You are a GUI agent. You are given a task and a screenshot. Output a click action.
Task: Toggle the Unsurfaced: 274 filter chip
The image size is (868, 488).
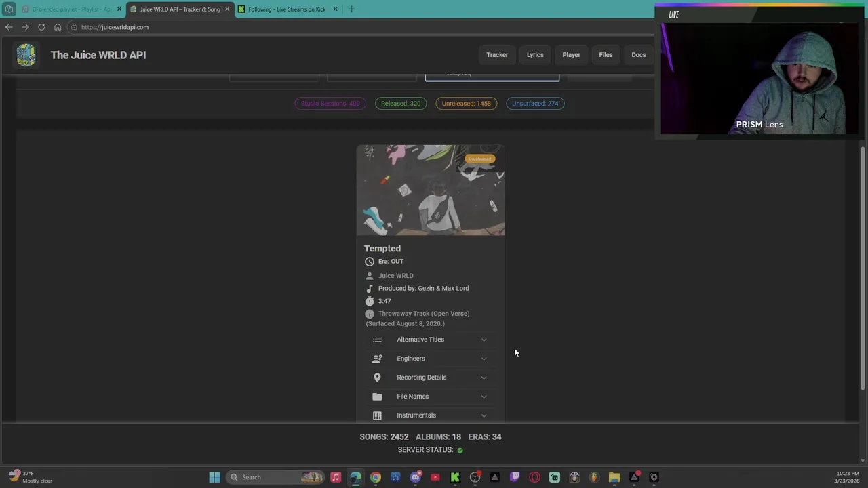coord(535,104)
